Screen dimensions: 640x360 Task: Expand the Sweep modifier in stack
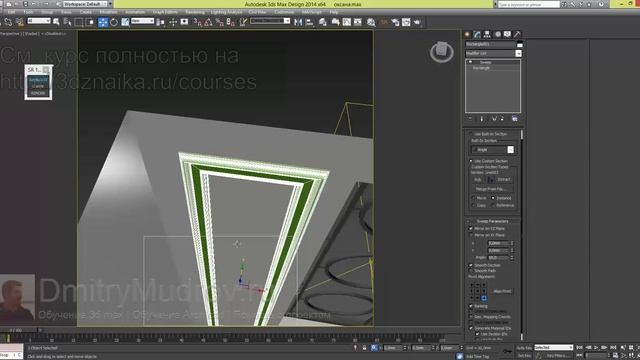pos(471,62)
